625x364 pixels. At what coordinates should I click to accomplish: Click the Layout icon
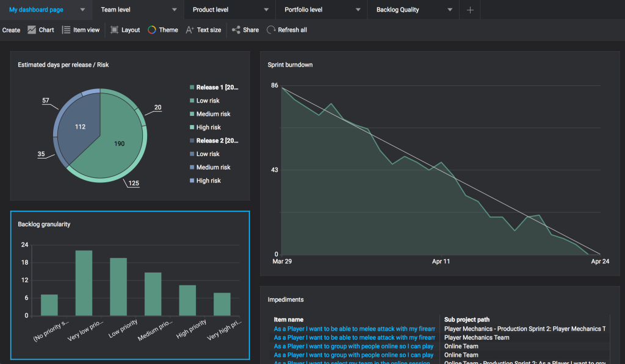click(x=114, y=30)
